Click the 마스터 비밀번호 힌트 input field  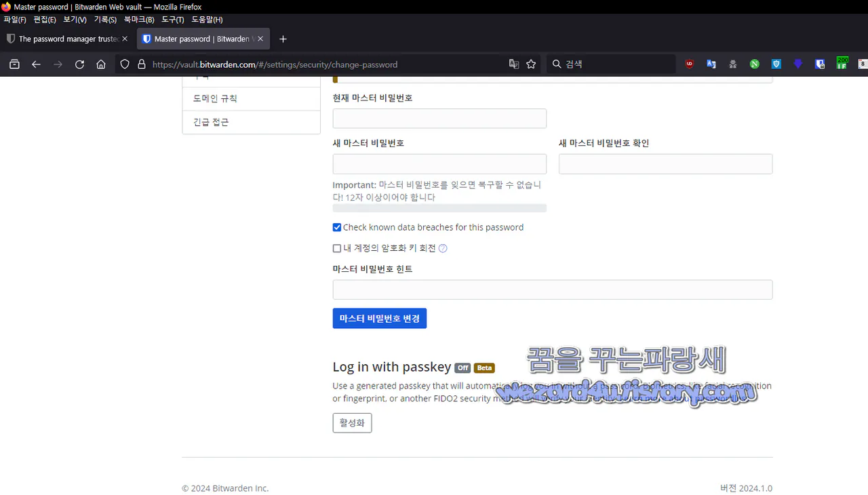click(x=552, y=290)
